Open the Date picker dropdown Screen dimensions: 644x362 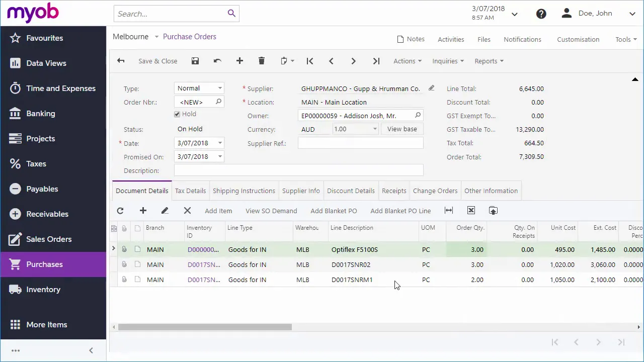tap(220, 143)
